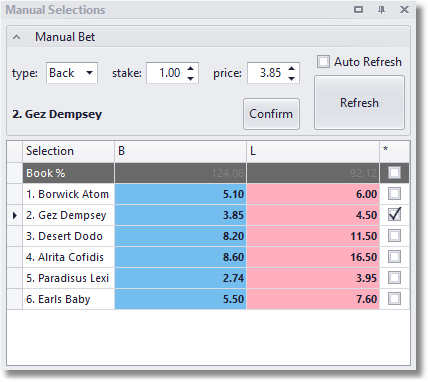Increase stake with up arrow
428x382 pixels.
point(191,68)
